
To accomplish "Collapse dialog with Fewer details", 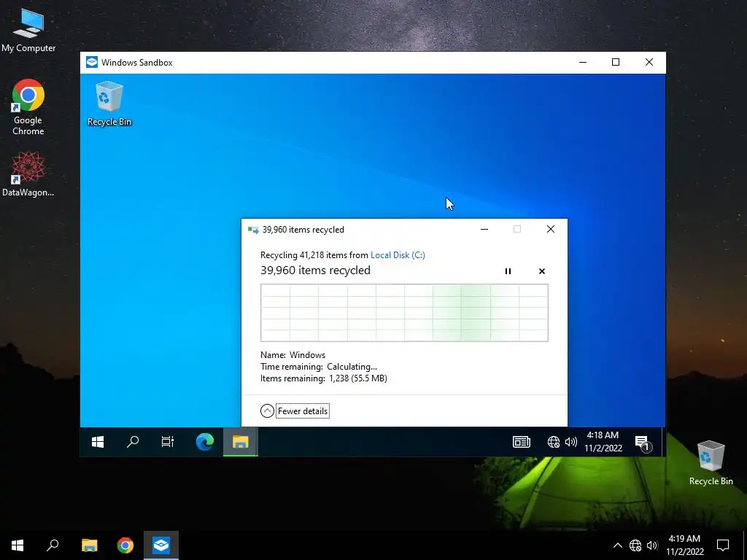I will 295,411.
